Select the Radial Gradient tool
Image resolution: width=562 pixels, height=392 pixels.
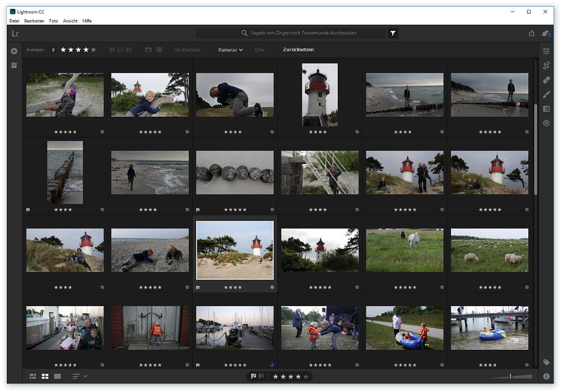click(x=546, y=123)
